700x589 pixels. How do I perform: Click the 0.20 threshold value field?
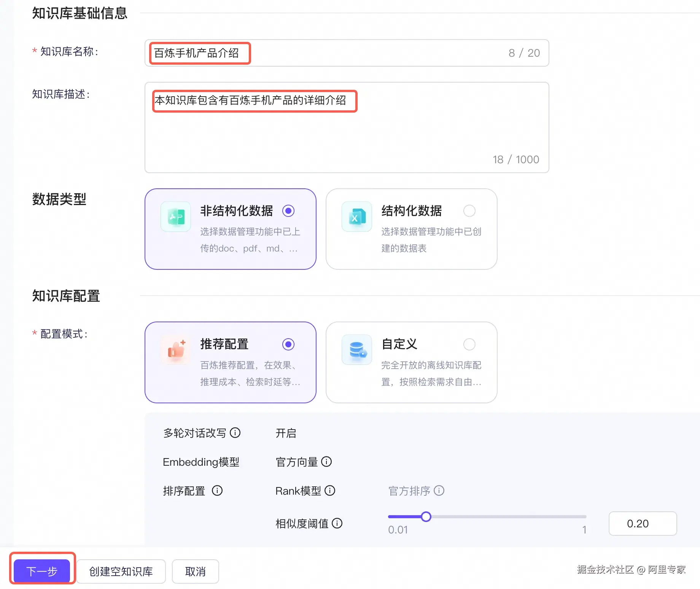point(643,524)
